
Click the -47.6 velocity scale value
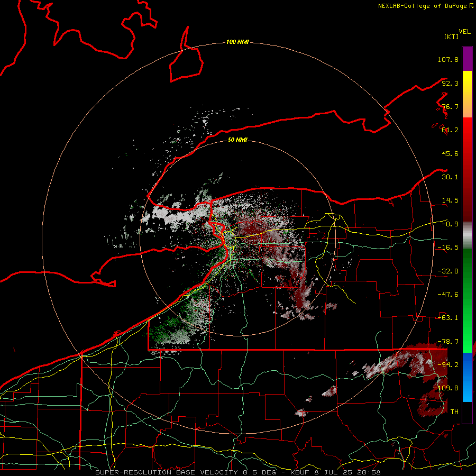point(448,295)
